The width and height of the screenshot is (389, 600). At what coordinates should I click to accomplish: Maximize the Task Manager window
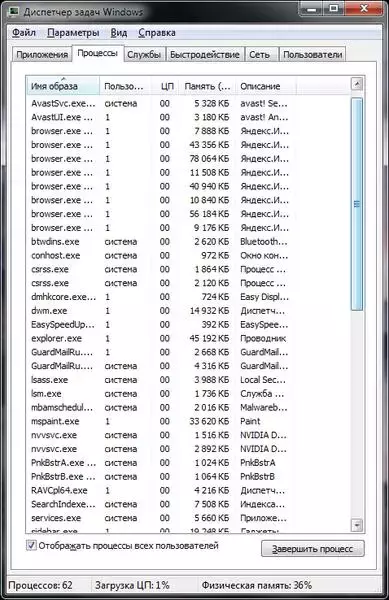click(x=334, y=8)
